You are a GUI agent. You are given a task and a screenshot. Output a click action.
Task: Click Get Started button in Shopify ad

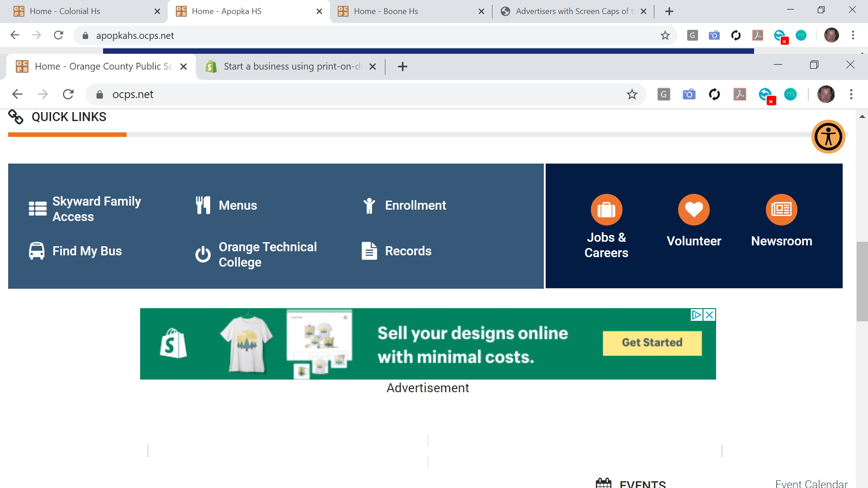pyautogui.click(x=652, y=343)
